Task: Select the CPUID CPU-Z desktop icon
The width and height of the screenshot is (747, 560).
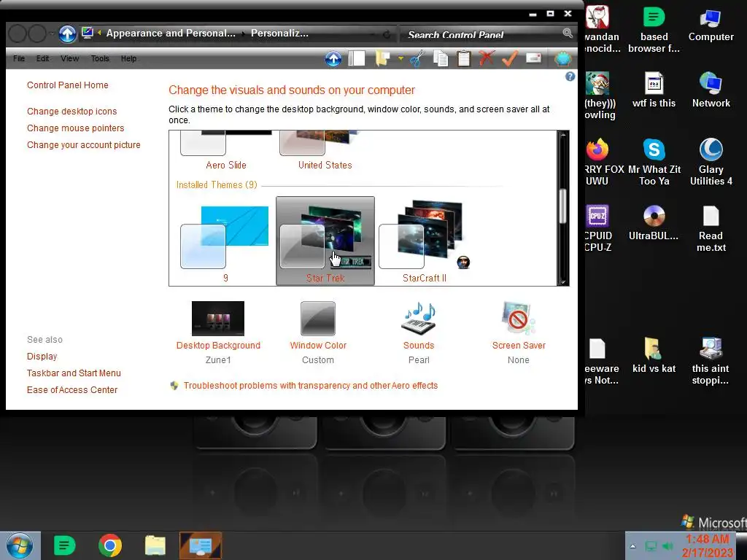Action: [x=597, y=228]
